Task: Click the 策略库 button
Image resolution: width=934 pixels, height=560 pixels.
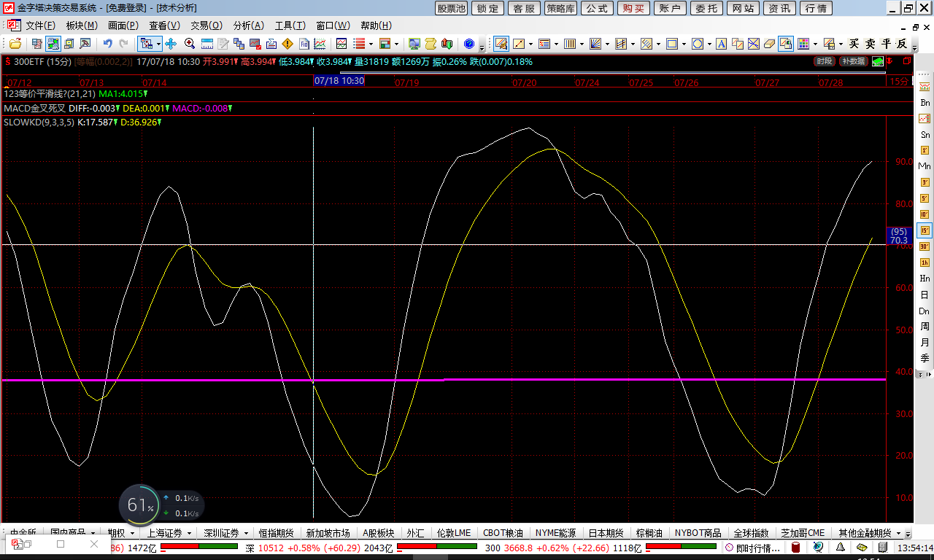Action: click(560, 8)
